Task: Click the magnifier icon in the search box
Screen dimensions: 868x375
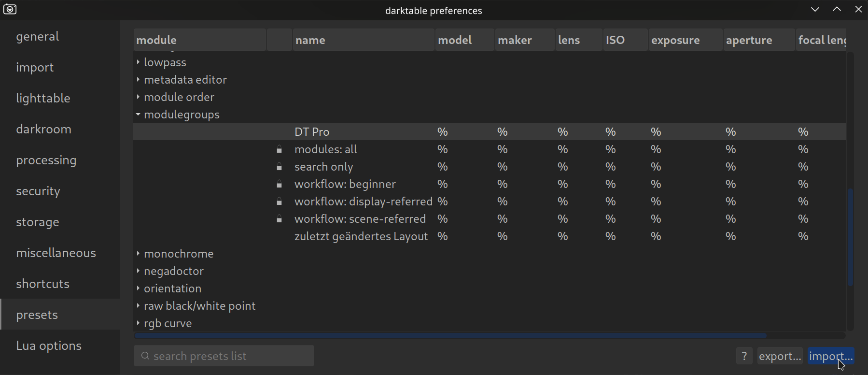Action: [145, 356]
